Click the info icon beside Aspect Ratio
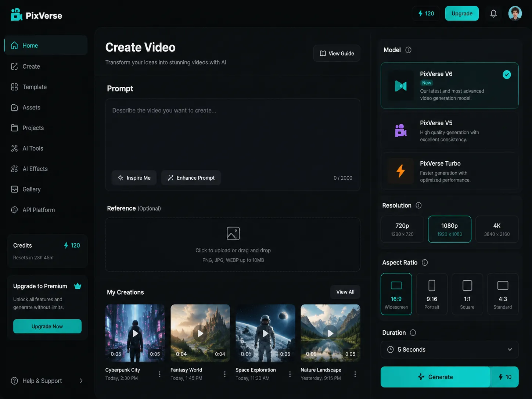 [425, 262]
